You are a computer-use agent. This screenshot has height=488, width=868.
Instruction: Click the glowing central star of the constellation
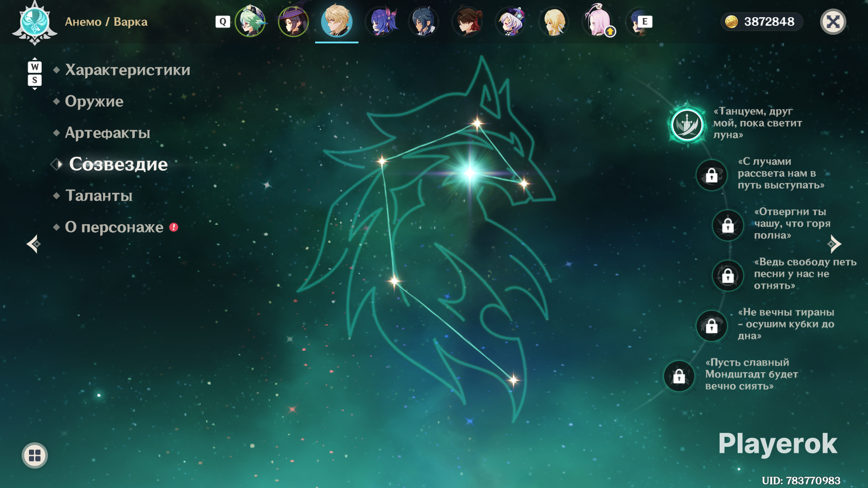click(470, 172)
